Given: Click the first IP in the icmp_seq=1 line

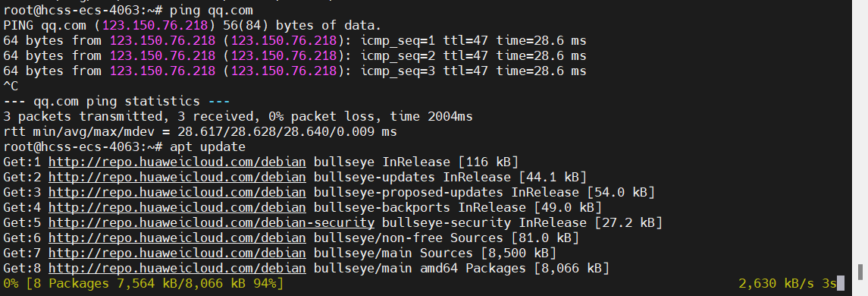Looking at the screenshot, I should [x=162, y=40].
